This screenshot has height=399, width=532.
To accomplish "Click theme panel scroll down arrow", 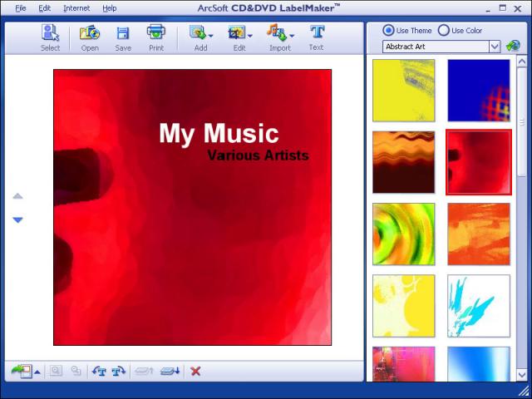I will [x=521, y=375].
